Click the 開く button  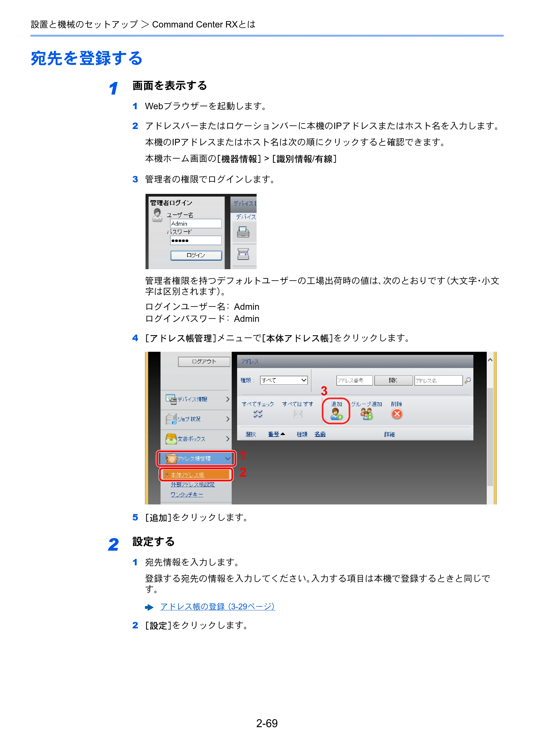coord(393,381)
